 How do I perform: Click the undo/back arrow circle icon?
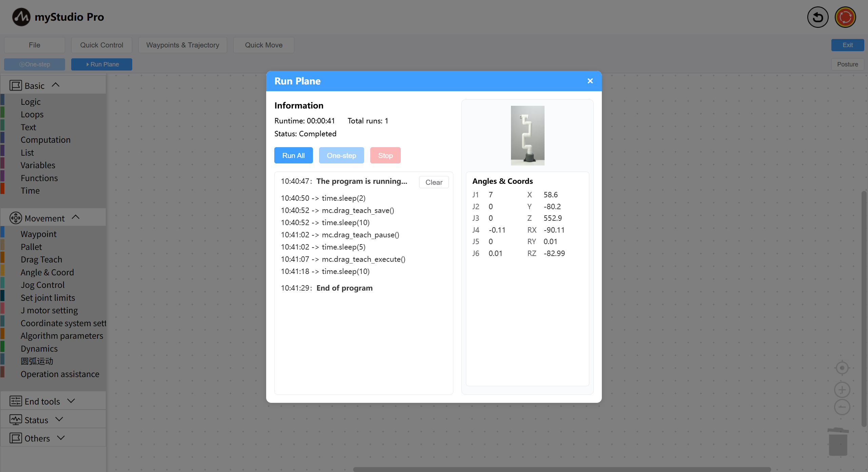(x=817, y=17)
